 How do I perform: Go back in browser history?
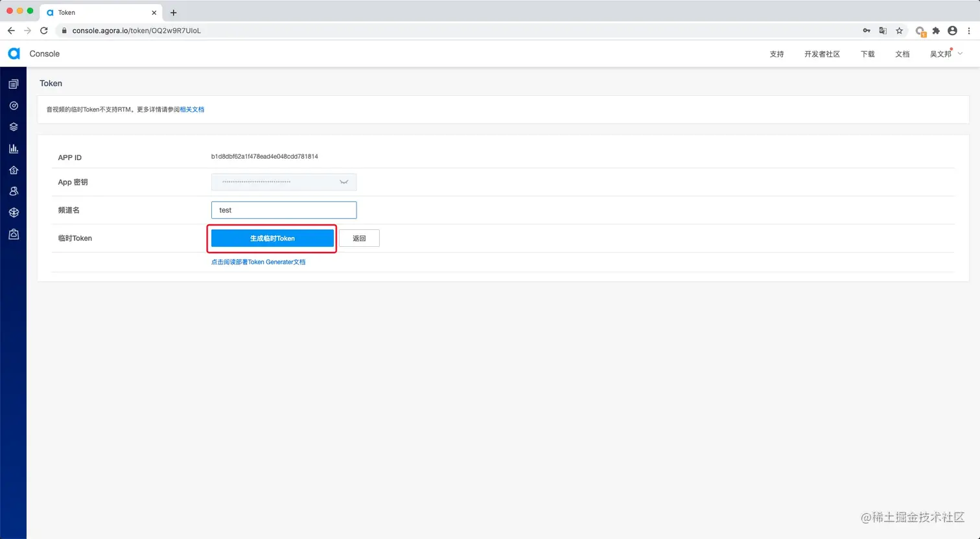11,30
